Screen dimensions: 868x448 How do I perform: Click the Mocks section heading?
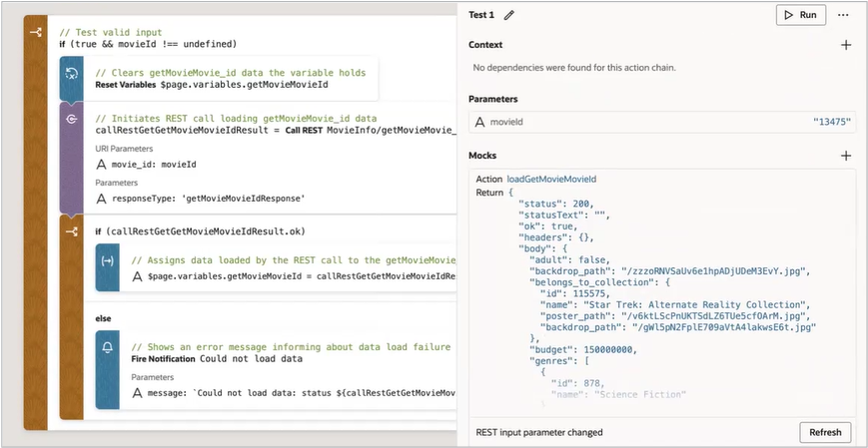pyautogui.click(x=482, y=156)
